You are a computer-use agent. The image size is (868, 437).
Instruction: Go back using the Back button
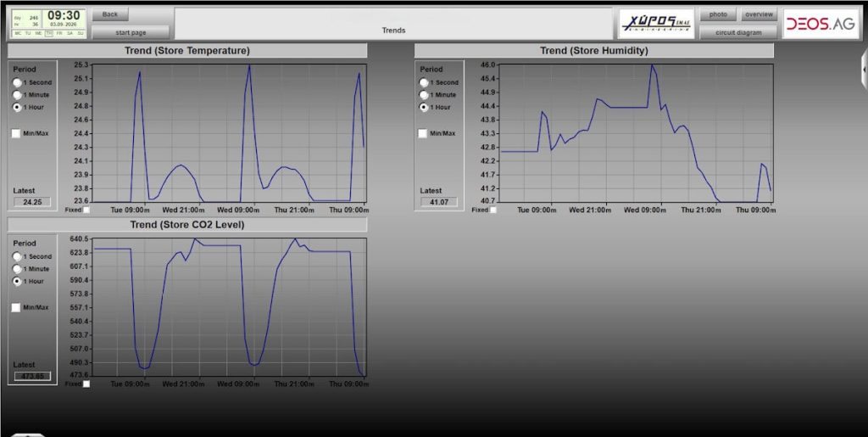click(x=110, y=14)
